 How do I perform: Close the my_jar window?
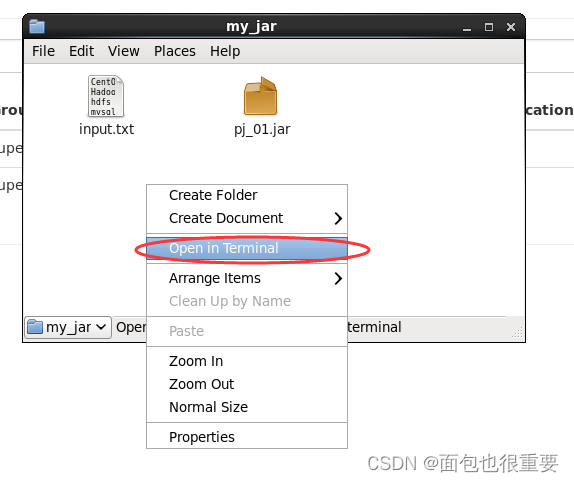click(511, 27)
